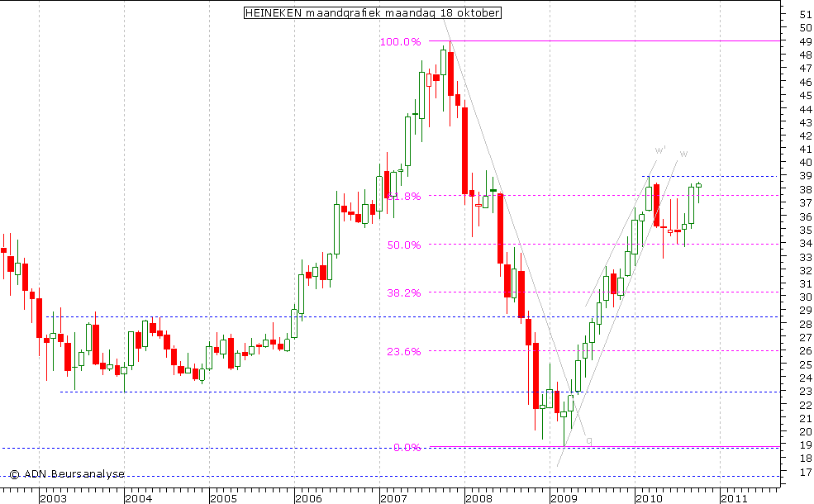
Task: Click price 48 on the right axis
Action: point(806,55)
